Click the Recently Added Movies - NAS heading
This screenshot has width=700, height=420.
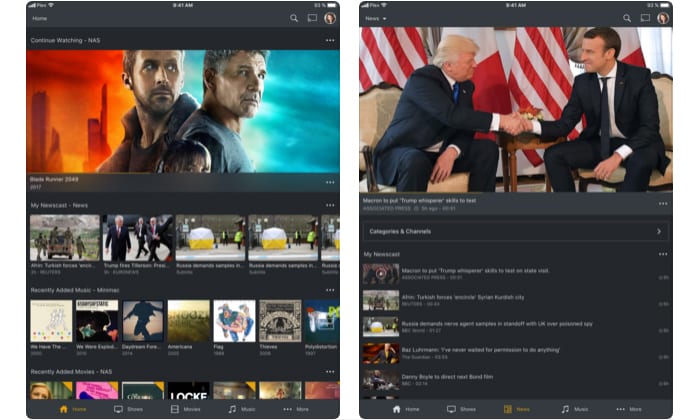coord(71,372)
